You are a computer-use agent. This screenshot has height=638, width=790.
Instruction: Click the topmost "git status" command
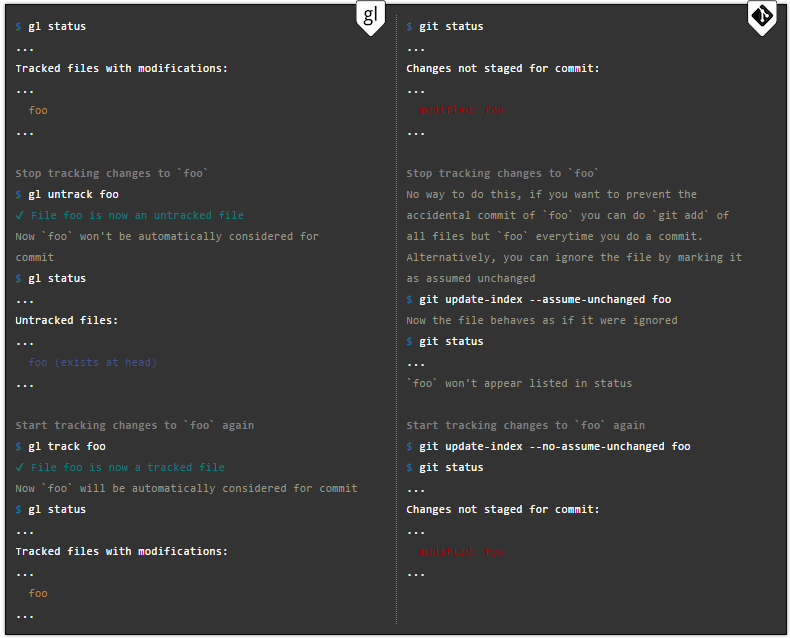(451, 26)
